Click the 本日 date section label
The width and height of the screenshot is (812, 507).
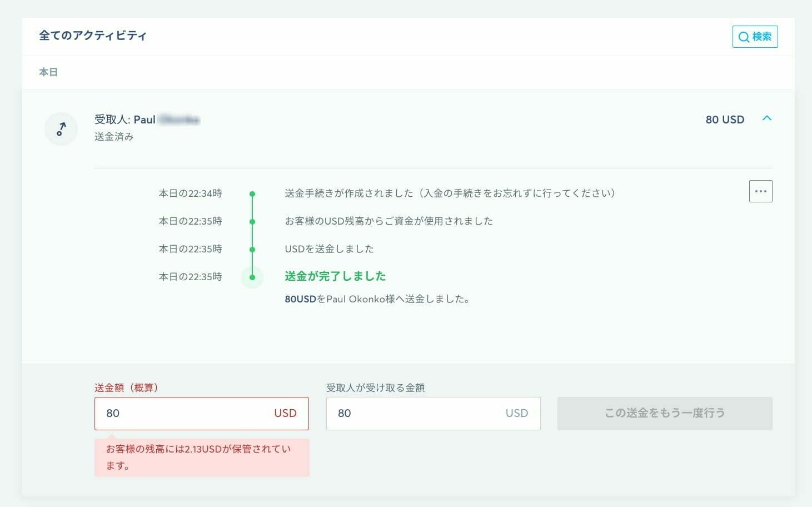click(x=48, y=72)
